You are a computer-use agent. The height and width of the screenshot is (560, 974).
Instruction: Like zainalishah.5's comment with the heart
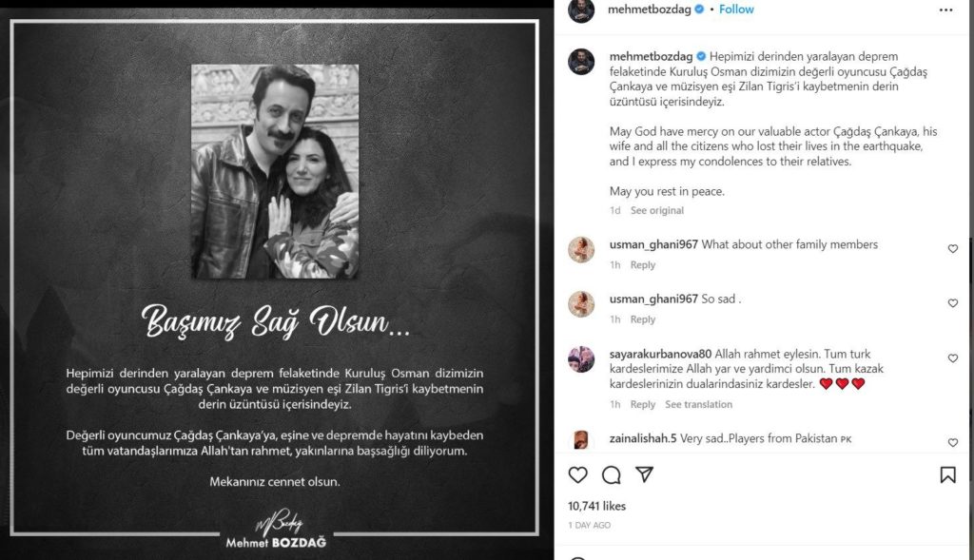(x=953, y=443)
